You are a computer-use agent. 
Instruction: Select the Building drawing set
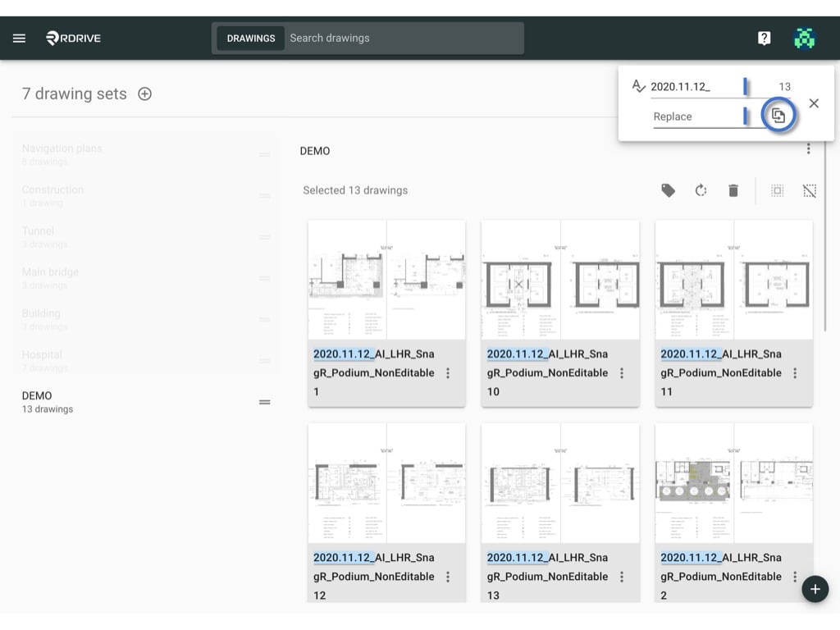coord(146,319)
